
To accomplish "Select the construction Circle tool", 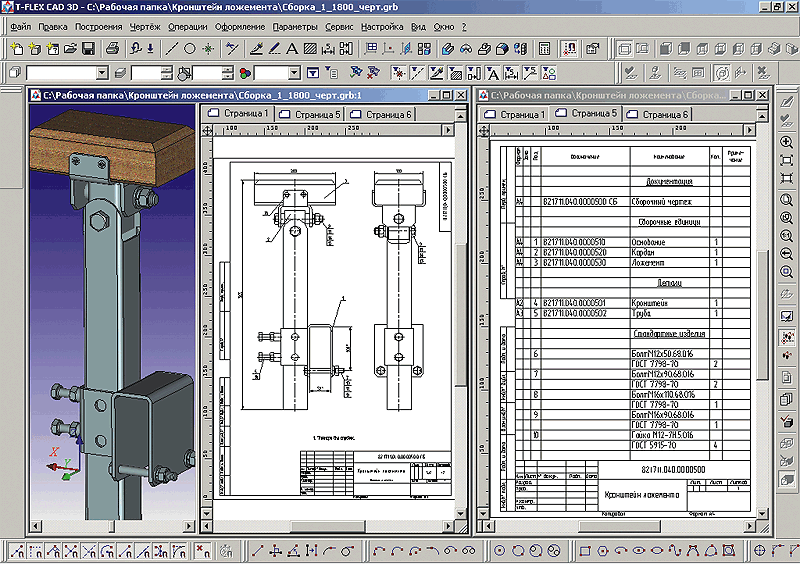I will [x=190, y=49].
